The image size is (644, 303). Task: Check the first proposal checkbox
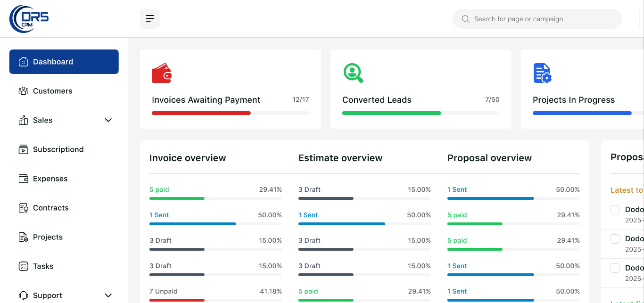click(615, 210)
